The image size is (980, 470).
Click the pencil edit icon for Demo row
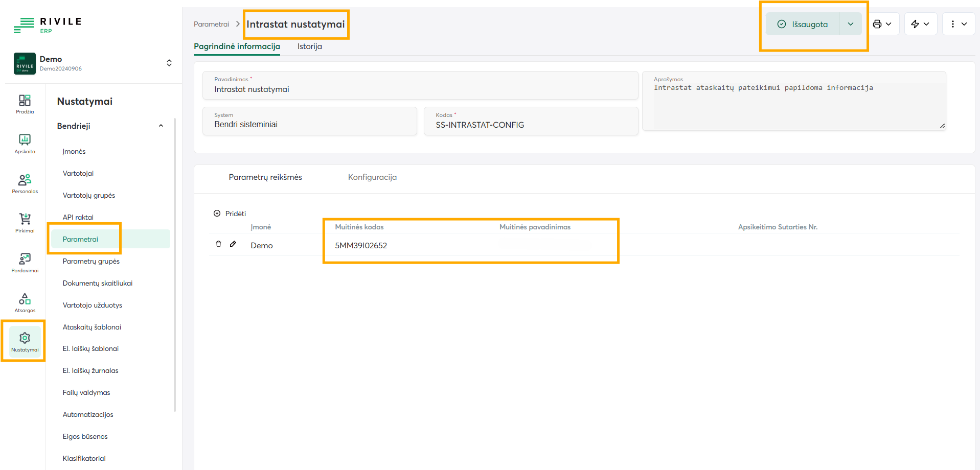(233, 244)
